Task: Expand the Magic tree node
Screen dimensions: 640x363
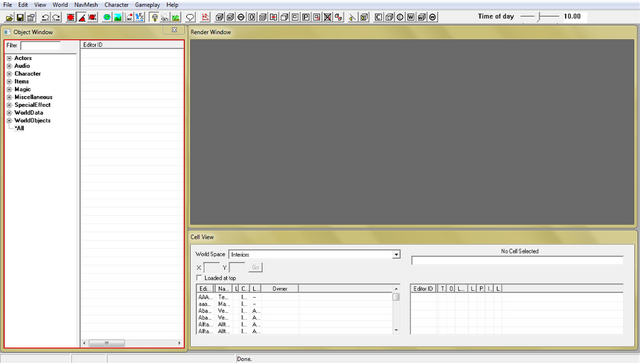Action: click(9, 89)
